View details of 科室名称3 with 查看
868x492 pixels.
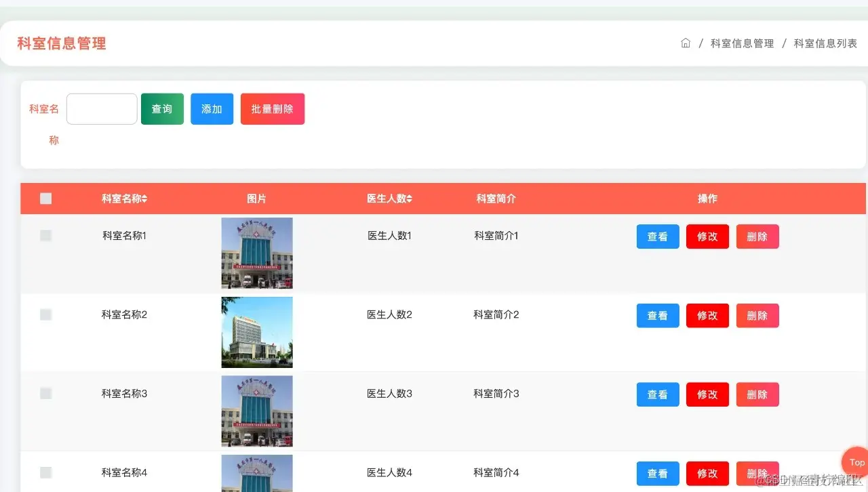coord(658,394)
